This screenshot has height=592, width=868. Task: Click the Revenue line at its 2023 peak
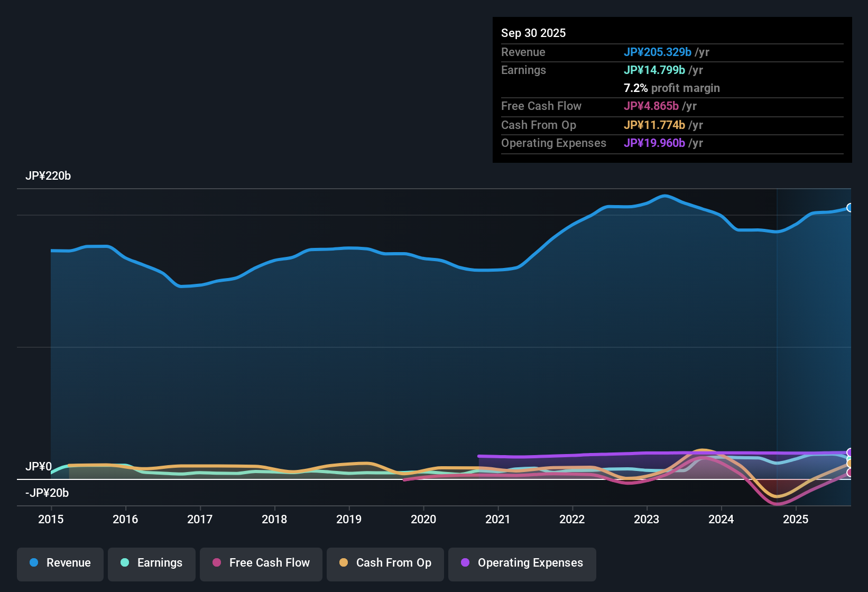pyautogui.click(x=666, y=196)
